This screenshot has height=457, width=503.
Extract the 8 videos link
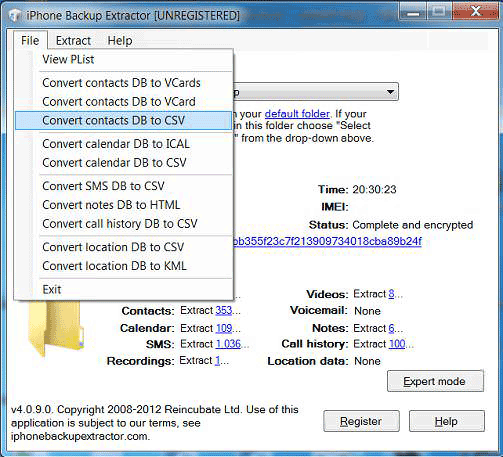coord(391,294)
